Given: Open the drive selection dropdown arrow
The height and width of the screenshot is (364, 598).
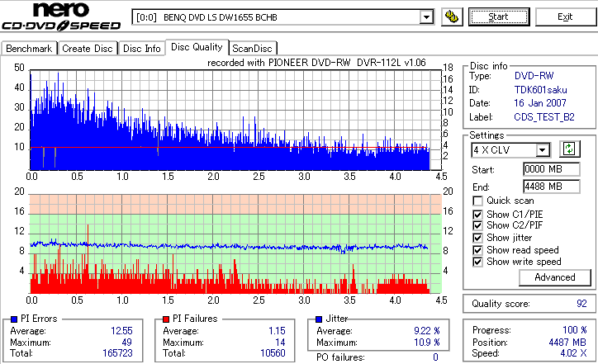Looking at the screenshot, I should point(426,17).
